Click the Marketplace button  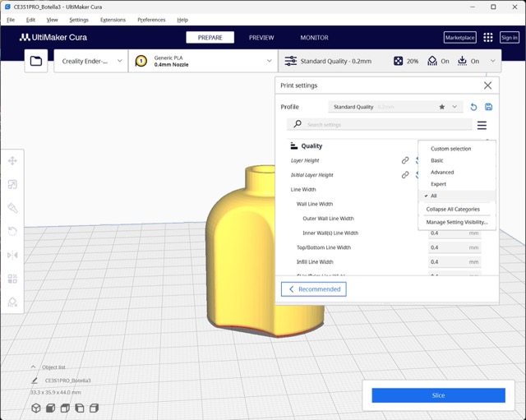coord(459,38)
